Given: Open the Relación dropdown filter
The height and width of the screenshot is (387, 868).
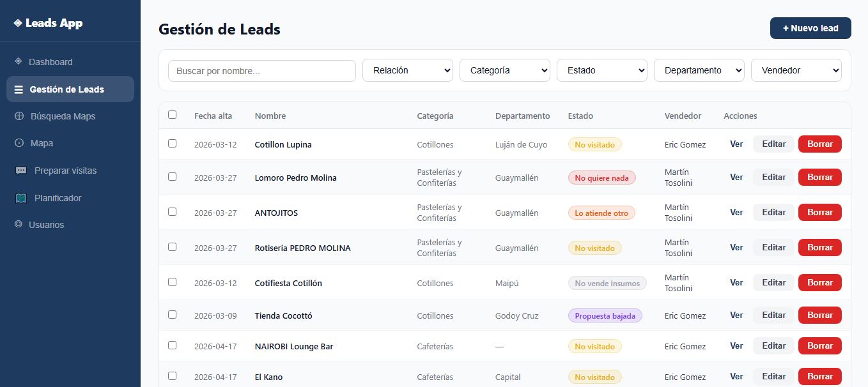Looking at the screenshot, I should (x=407, y=70).
